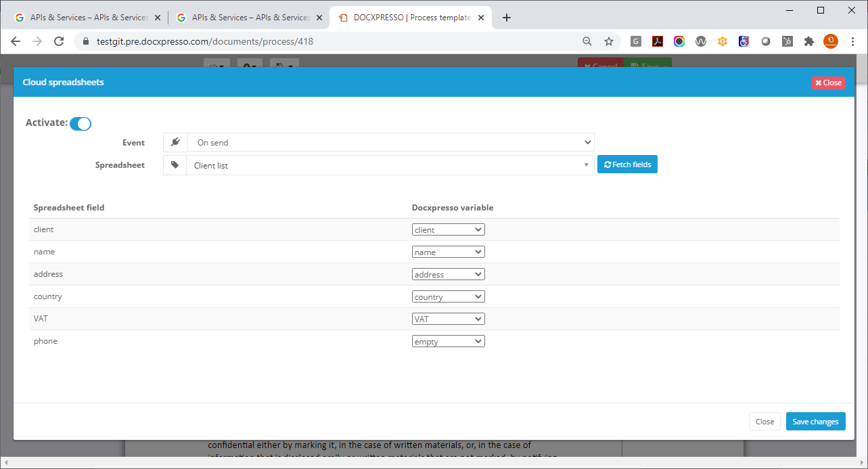Select the DOCXPRESSO Process template tab
The image size is (868, 469).
pos(410,18)
